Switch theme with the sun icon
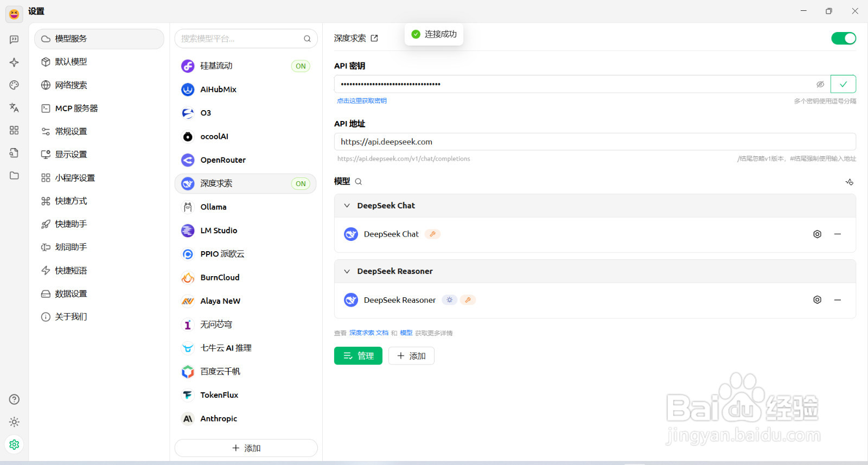Screen dimensions: 868x465 14,422
